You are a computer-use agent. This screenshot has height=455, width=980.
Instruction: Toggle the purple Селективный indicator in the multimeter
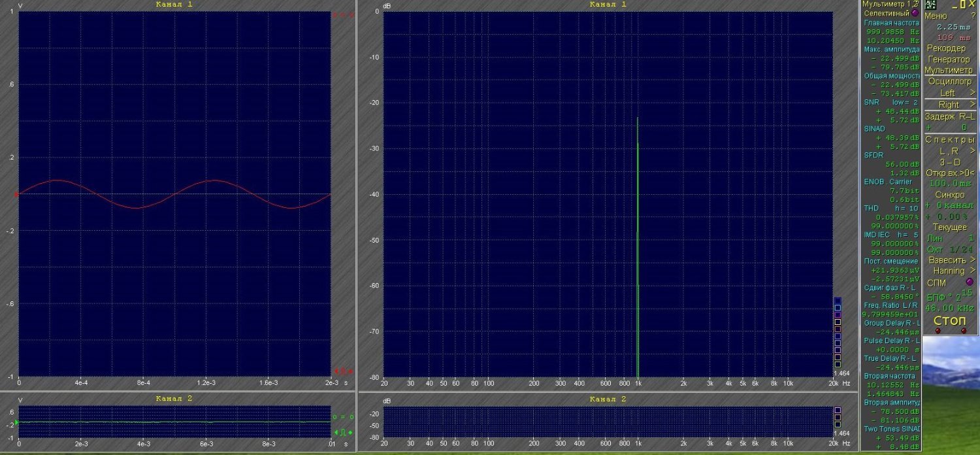(915, 13)
